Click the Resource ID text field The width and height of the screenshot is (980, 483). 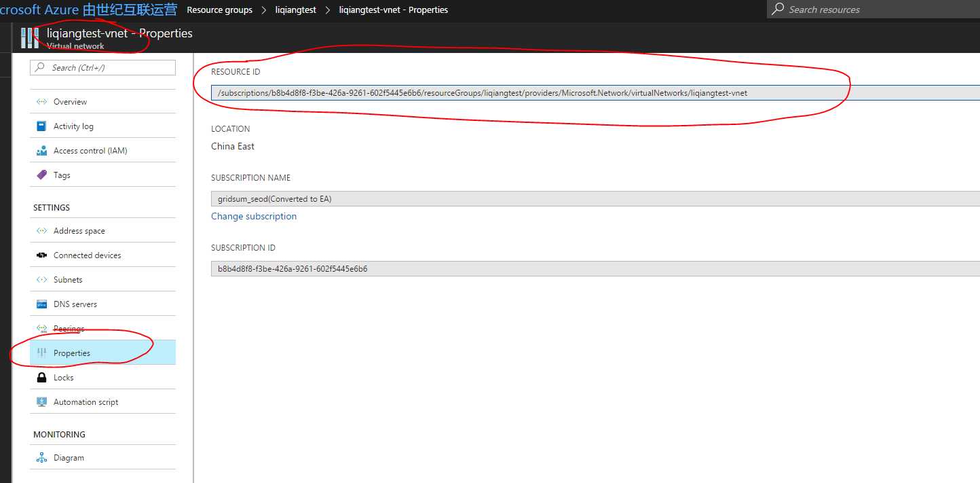pyautogui.click(x=595, y=92)
